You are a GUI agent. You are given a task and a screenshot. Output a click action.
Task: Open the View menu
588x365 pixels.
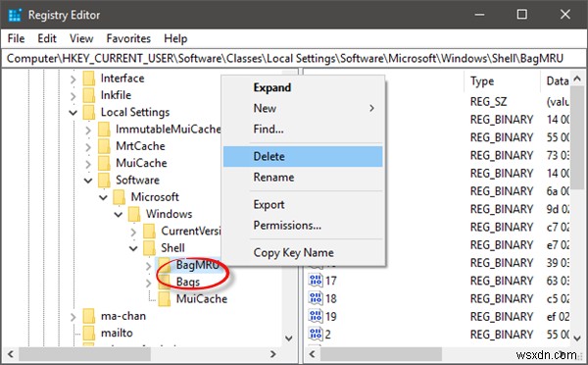click(81, 38)
